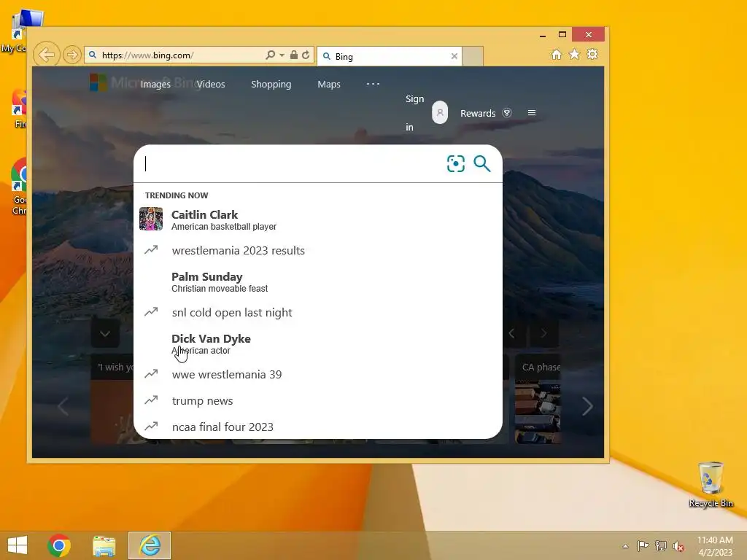
Task: Show hidden system tray icons
Action: click(x=625, y=546)
